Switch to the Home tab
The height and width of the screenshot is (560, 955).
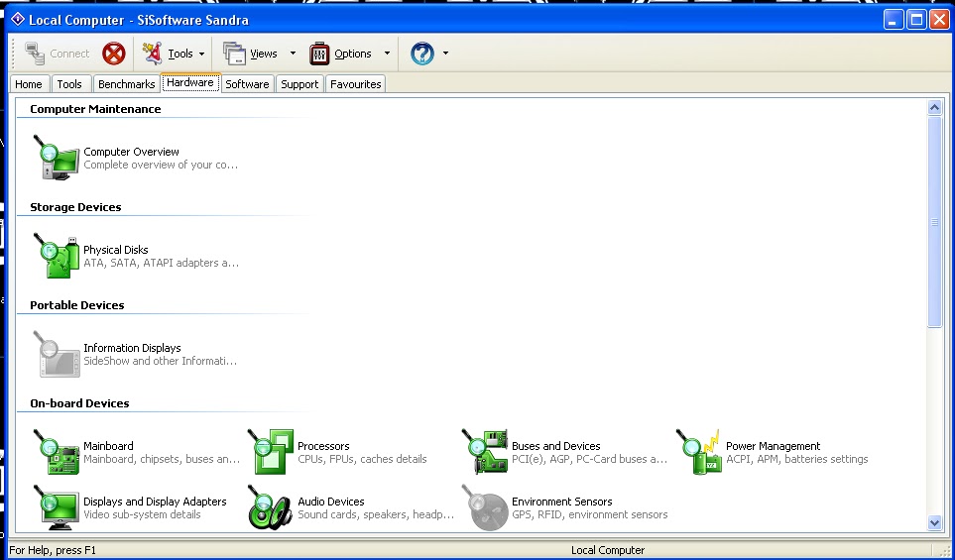click(29, 84)
